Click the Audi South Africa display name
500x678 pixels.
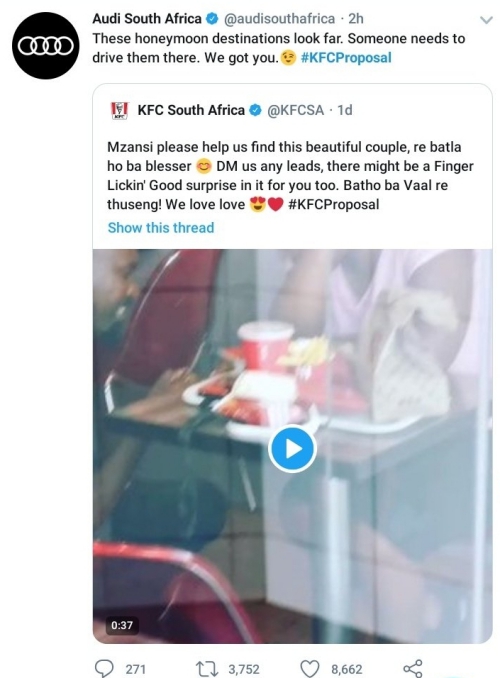click(147, 19)
